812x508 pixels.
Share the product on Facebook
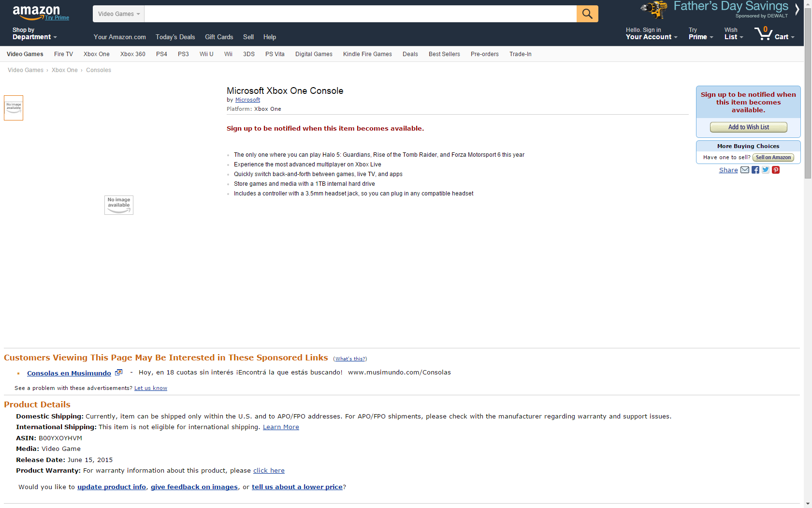pos(755,170)
